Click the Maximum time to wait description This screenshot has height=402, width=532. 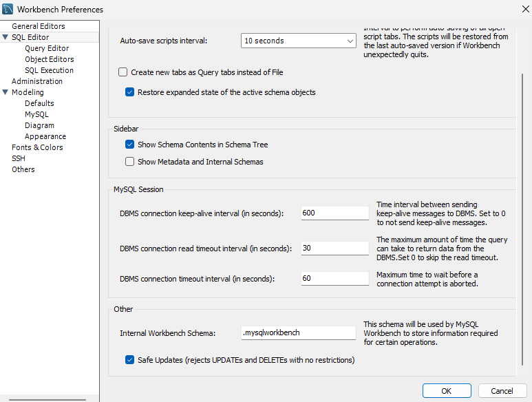427,279
